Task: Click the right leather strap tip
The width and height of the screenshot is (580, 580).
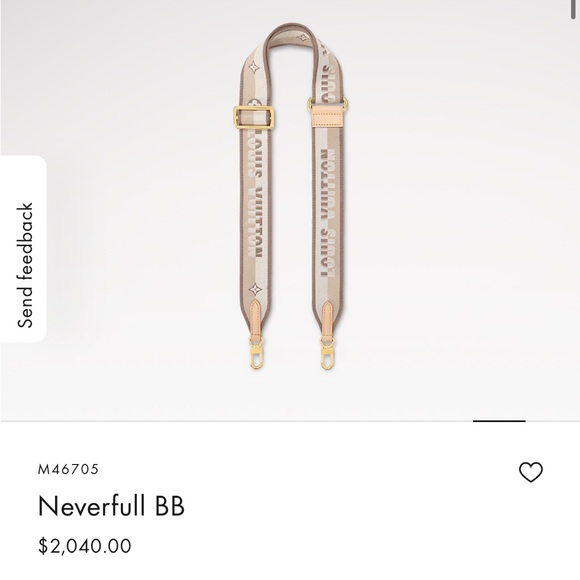Action: pos(327,319)
